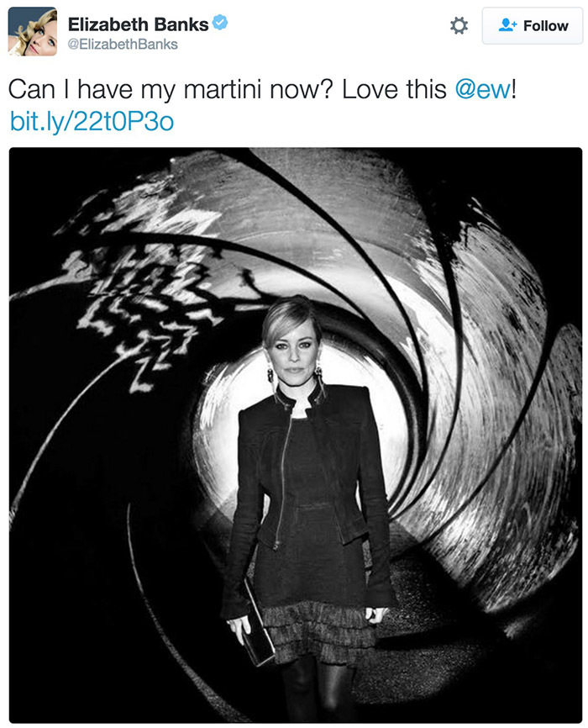Visit the bit.ly/22t0P3o link

tap(92, 121)
